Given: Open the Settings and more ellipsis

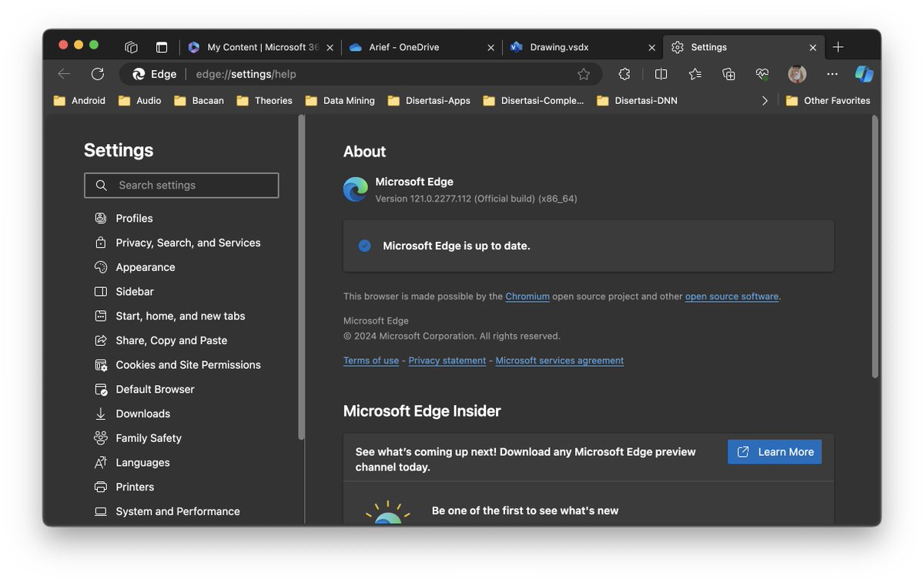Looking at the screenshot, I should (x=832, y=74).
